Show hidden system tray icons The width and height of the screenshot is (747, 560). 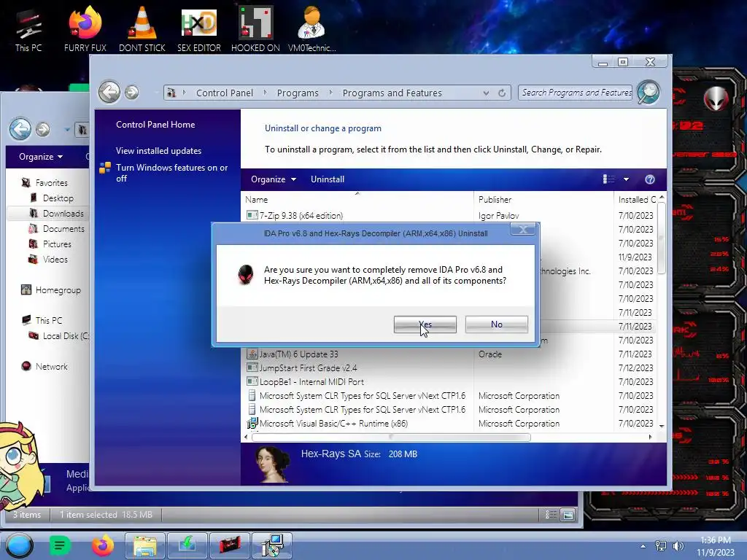tap(643, 546)
